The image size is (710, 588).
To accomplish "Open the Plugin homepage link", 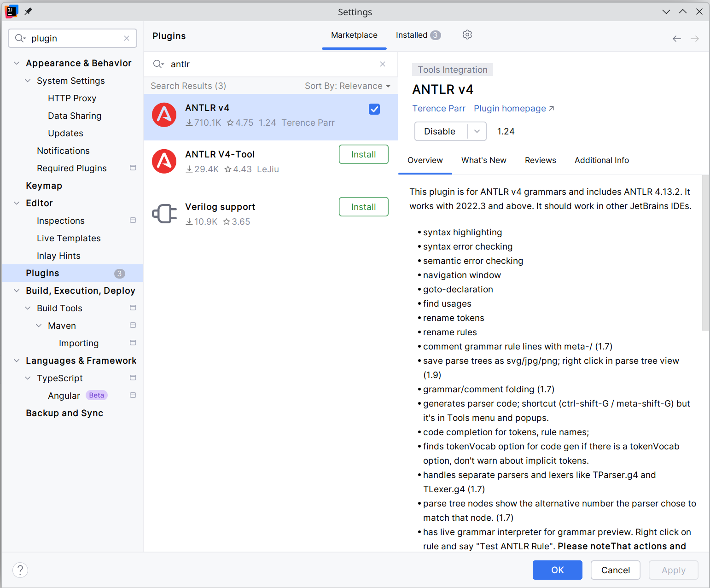I will [x=513, y=108].
